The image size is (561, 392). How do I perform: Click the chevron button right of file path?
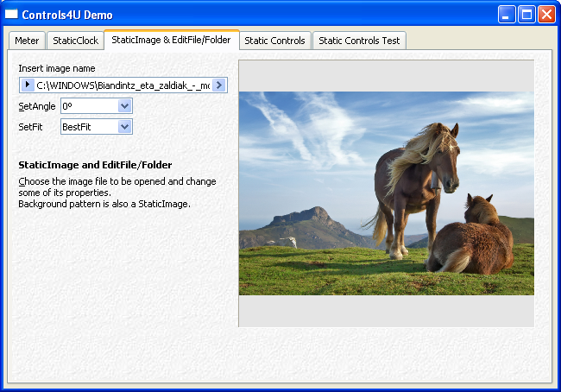coord(219,85)
